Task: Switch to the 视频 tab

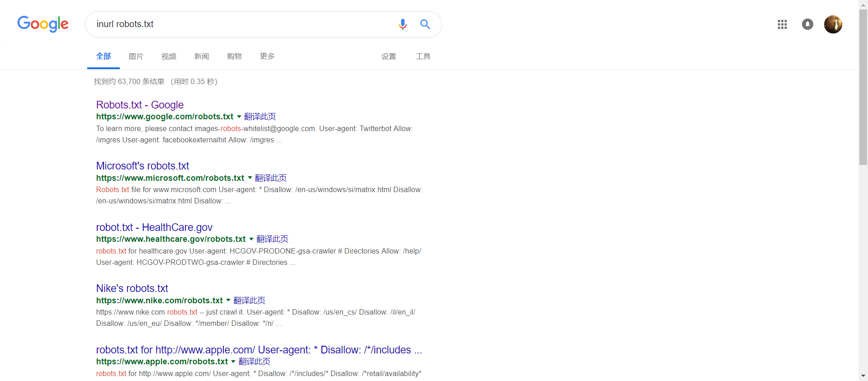Action: click(x=169, y=56)
